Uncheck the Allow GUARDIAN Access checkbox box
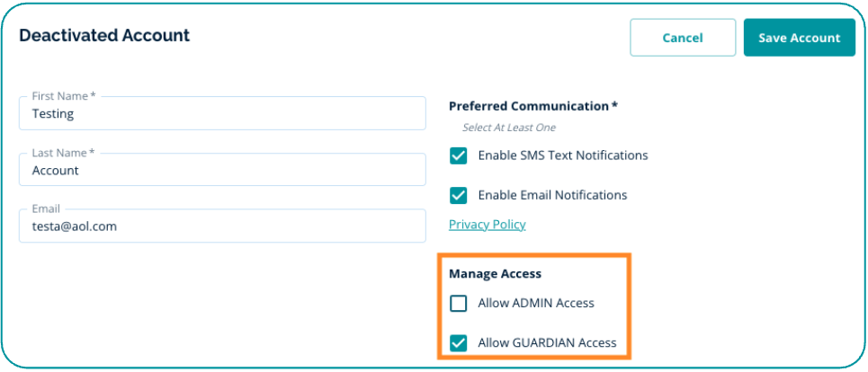This screenshot has width=868, height=372. click(459, 342)
